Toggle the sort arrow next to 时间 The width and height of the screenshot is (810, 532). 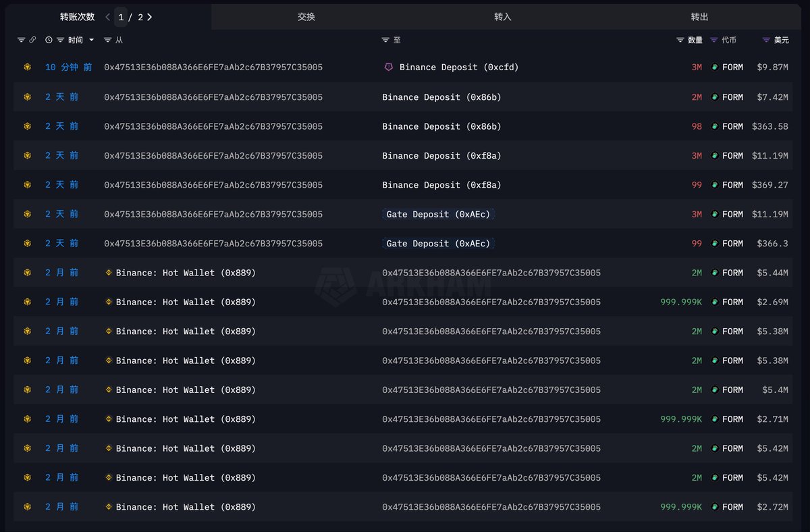click(x=92, y=41)
